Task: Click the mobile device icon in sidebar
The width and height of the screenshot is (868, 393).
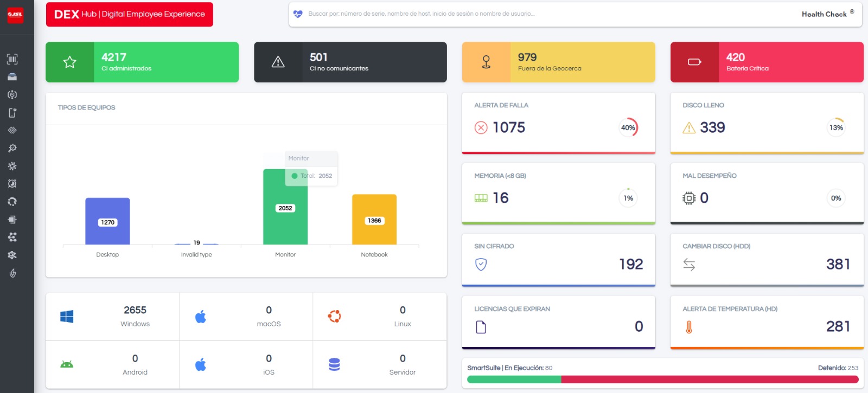Action: point(12,113)
